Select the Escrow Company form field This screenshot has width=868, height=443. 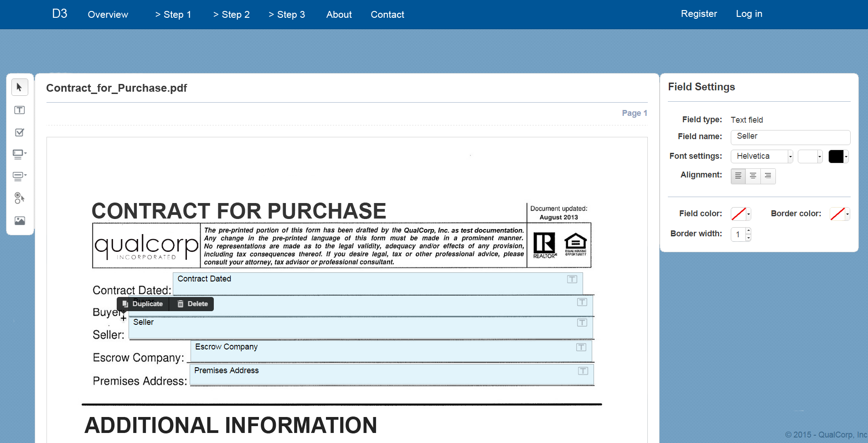392,351
